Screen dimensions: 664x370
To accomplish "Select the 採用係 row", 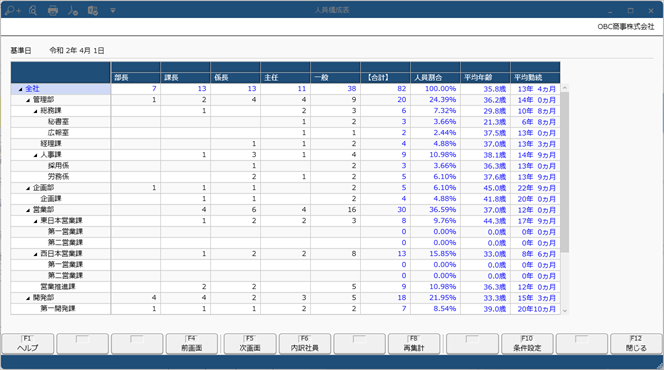I will (285, 166).
